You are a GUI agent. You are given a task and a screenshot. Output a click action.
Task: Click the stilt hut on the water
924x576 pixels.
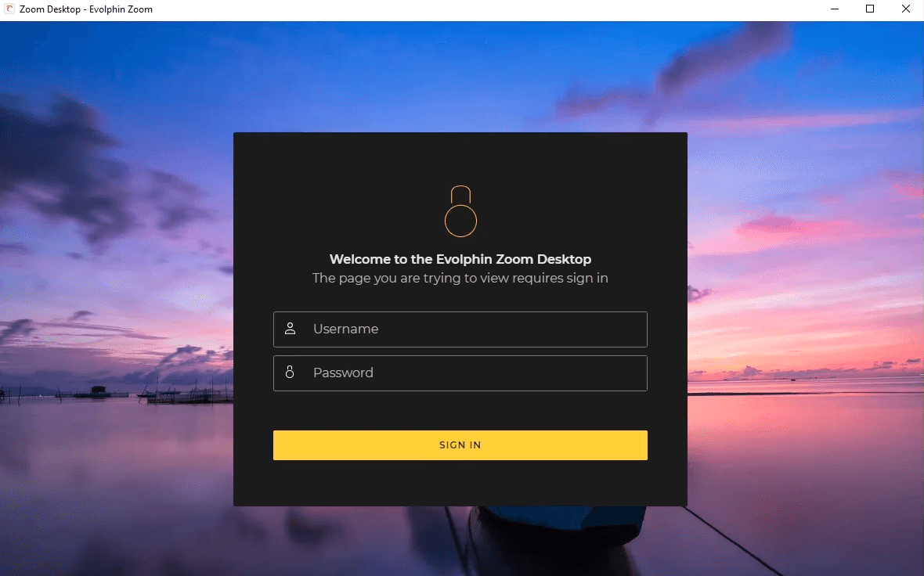tap(99, 390)
